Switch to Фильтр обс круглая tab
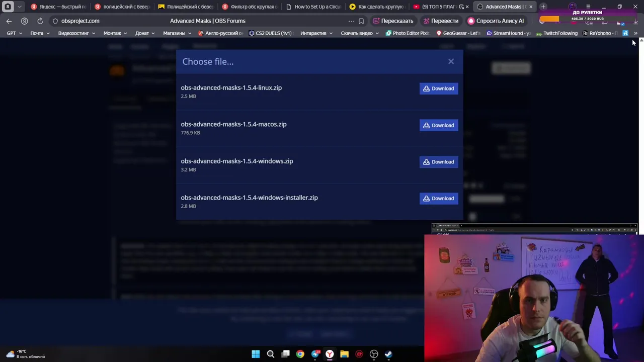The width and height of the screenshot is (644, 362). (x=250, y=7)
